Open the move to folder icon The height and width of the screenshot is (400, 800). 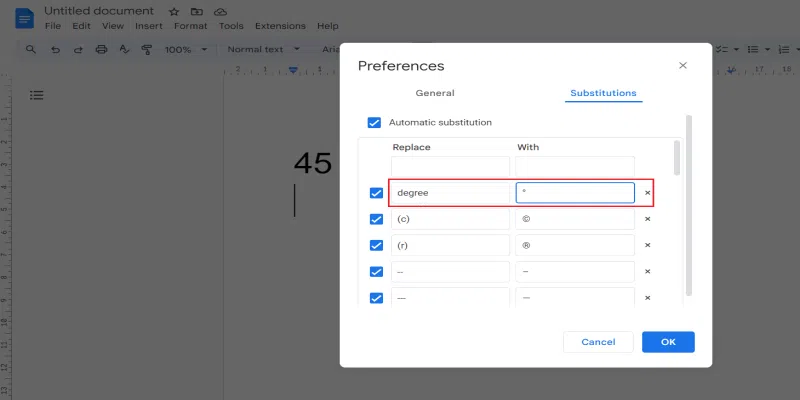pos(196,11)
